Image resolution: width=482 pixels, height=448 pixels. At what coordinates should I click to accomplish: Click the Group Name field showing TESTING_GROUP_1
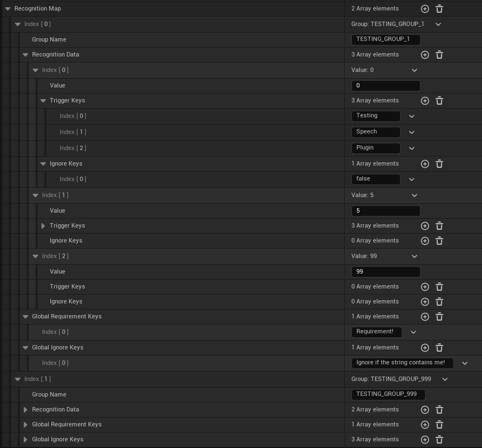[385, 39]
